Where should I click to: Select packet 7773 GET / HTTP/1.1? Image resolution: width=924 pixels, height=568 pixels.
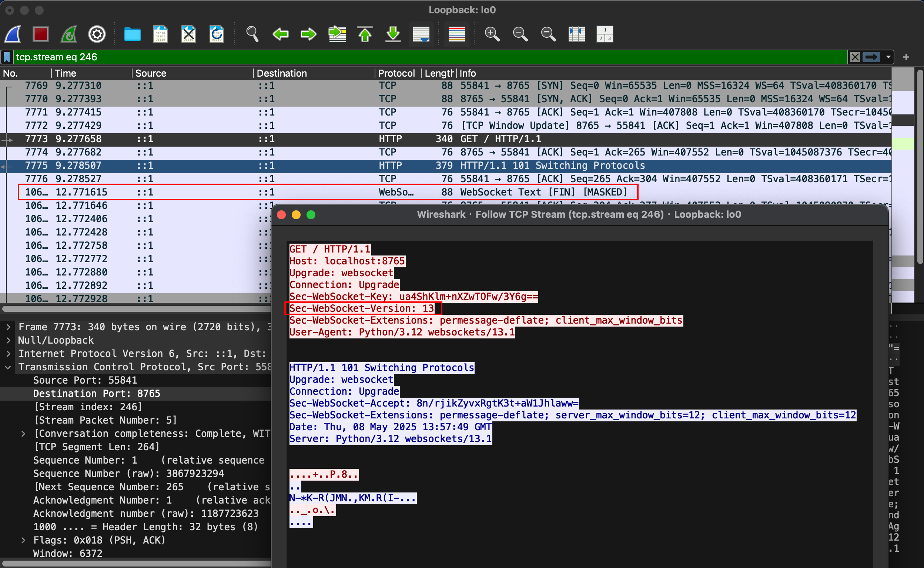(x=446, y=139)
